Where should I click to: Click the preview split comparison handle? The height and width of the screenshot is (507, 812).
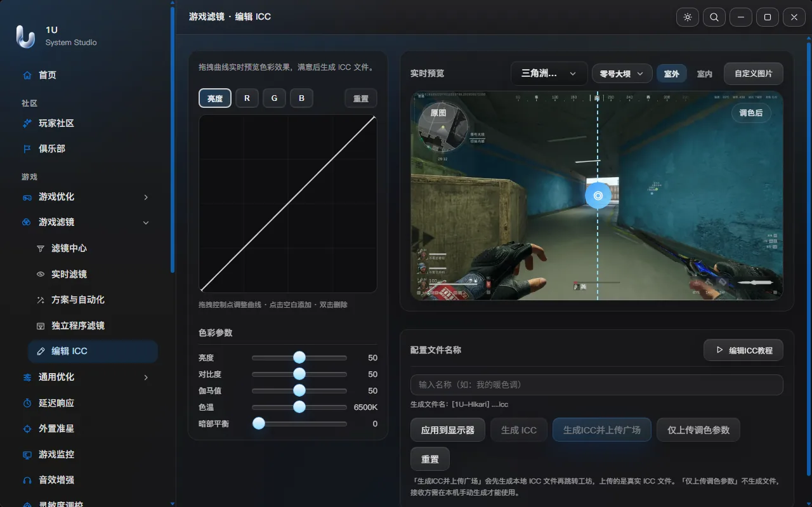tap(598, 196)
